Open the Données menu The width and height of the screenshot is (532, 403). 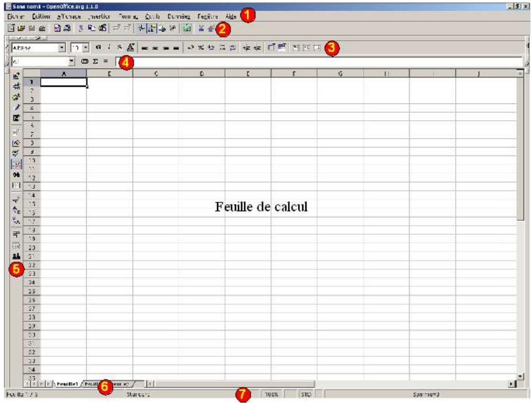(x=179, y=16)
